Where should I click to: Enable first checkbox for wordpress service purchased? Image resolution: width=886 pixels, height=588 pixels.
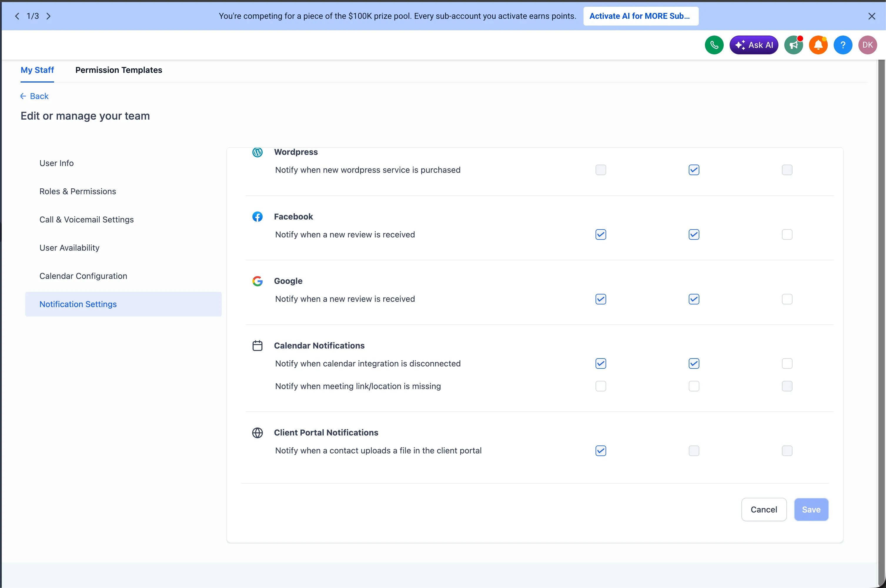[601, 170]
